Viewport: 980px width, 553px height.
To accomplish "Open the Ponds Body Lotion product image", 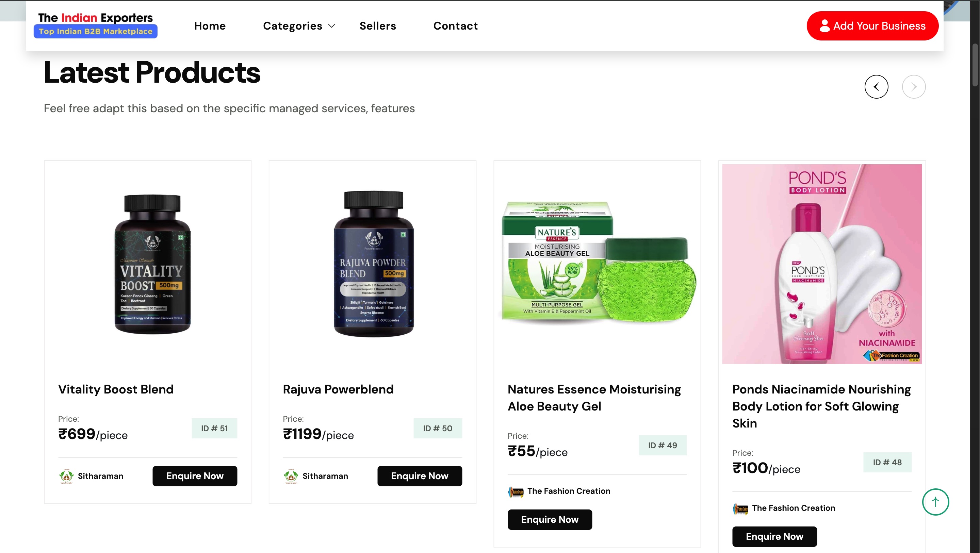I will tap(822, 264).
